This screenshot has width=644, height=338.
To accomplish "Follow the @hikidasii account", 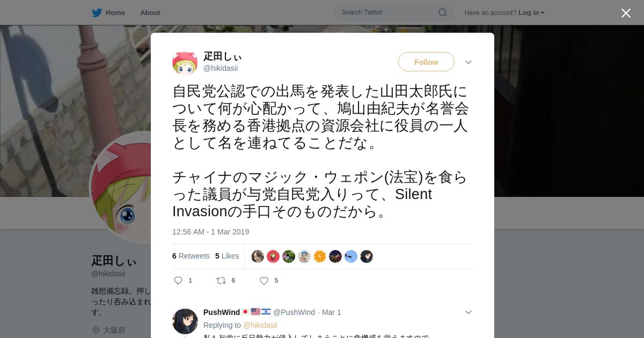I will tap(426, 62).
